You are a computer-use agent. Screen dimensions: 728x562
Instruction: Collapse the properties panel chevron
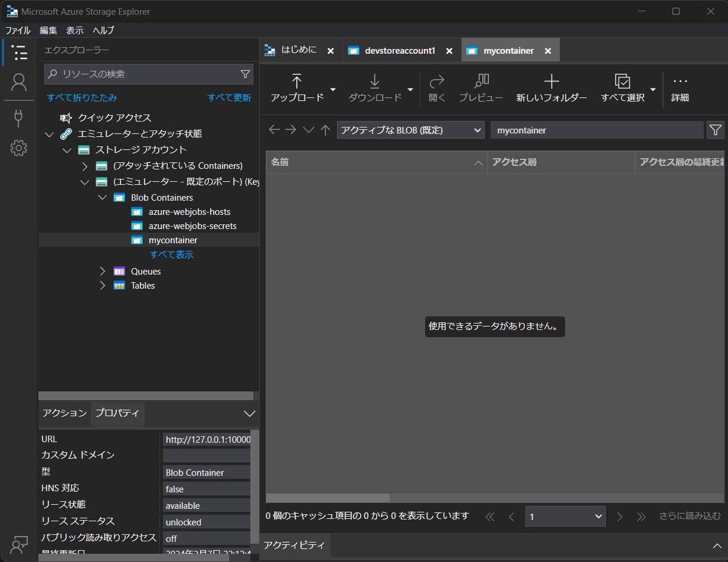tap(249, 413)
